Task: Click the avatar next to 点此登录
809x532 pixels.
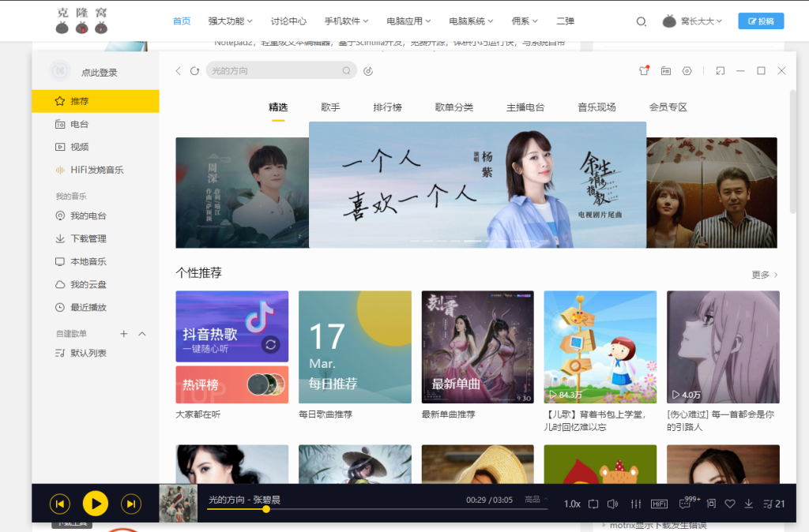Action: pos(60,70)
